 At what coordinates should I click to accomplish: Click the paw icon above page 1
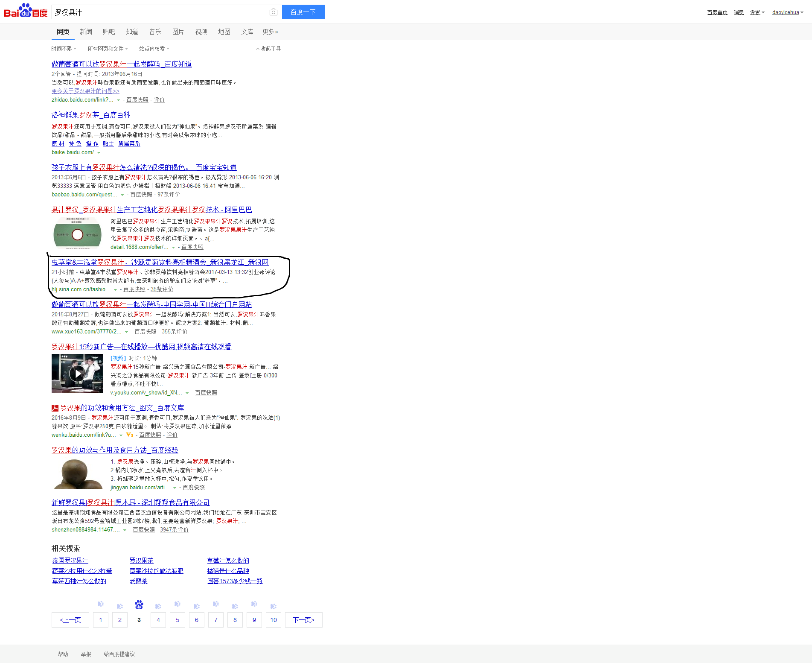(101, 604)
